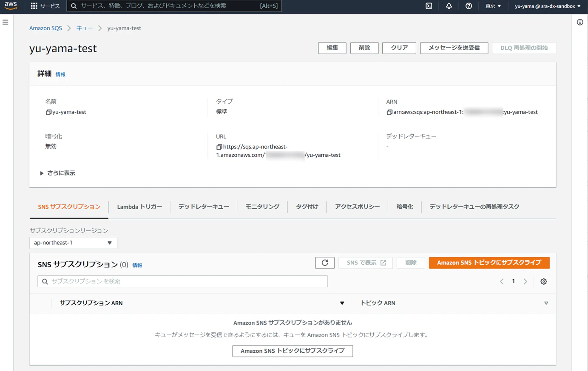Sort by subscription ARN column arrow
This screenshot has height=371, width=588.
point(342,303)
